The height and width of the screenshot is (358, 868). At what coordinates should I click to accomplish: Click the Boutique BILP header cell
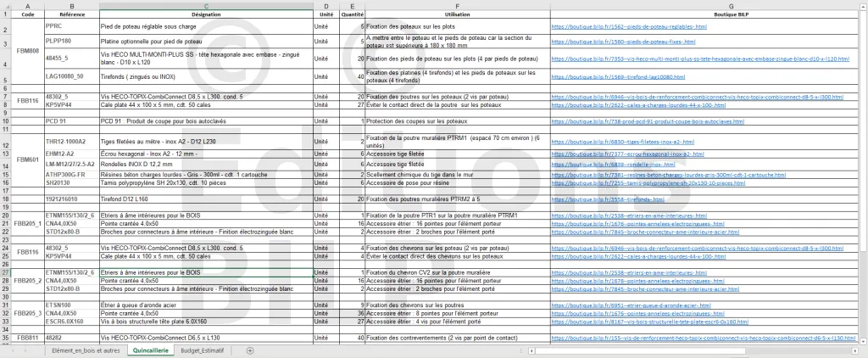(706, 14)
